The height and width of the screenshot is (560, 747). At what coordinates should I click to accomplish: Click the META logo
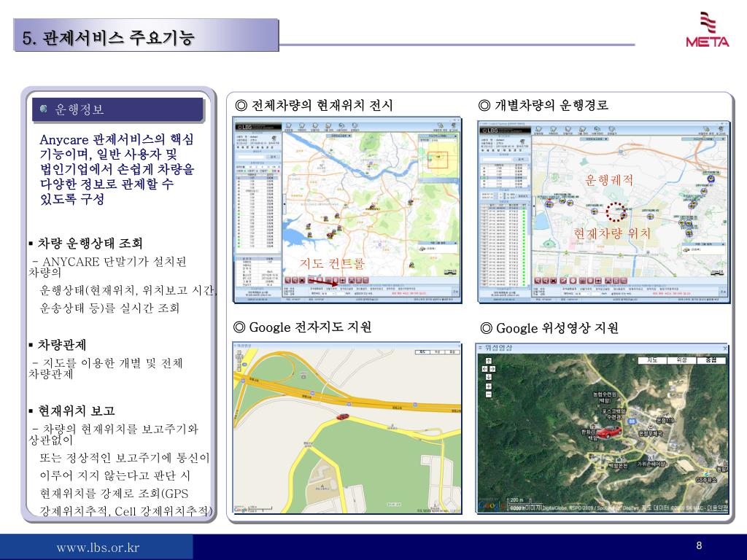(708, 29)
